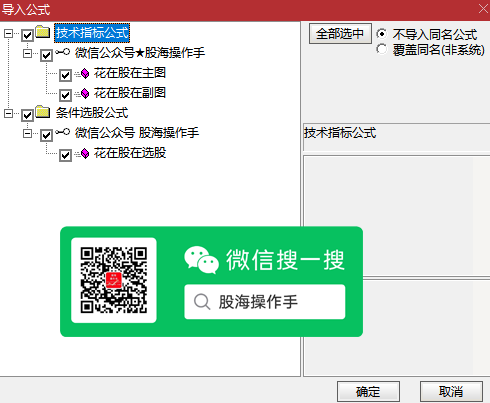Confirm import with 确定 button
The image size is (490, 403).
point(368,391)
